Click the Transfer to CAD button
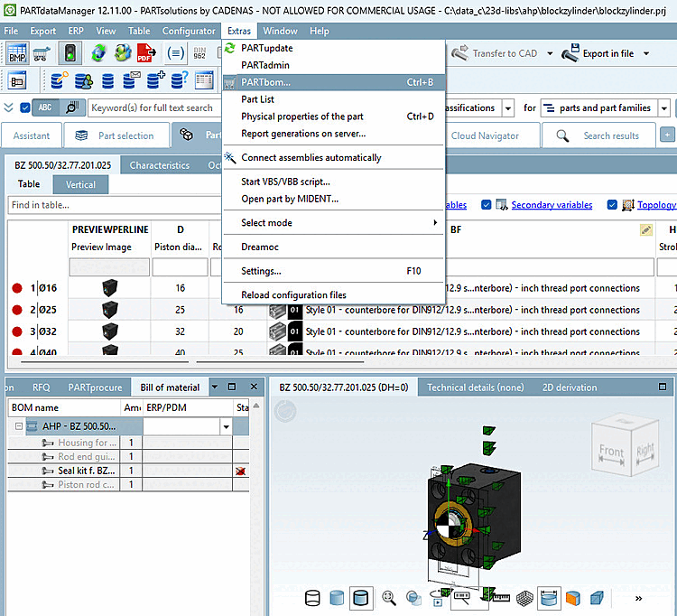The image size is (677, 616). point(495,53)
